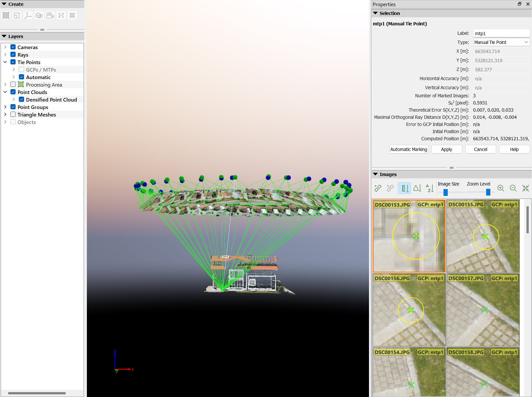The width and height of the screenshot is (532, 397).
Task: Select the DSC00157.JPG image thumbnail
Action: [483, 311]
